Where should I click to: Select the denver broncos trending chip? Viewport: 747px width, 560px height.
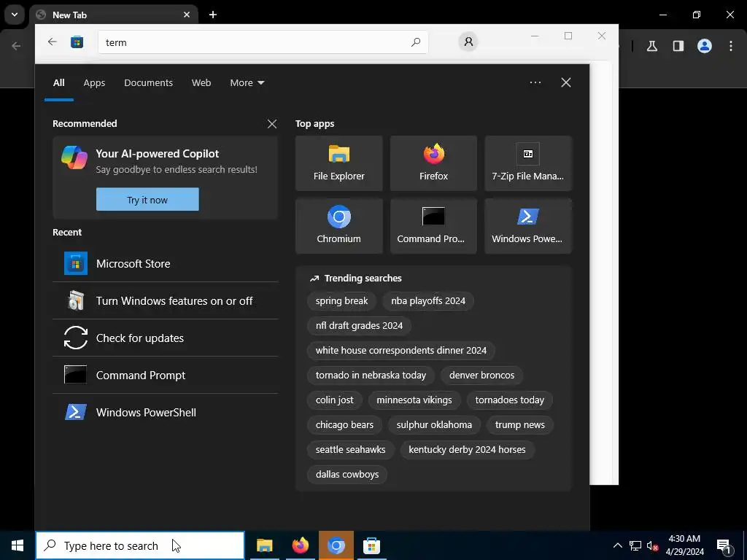[x=481, y=375]
